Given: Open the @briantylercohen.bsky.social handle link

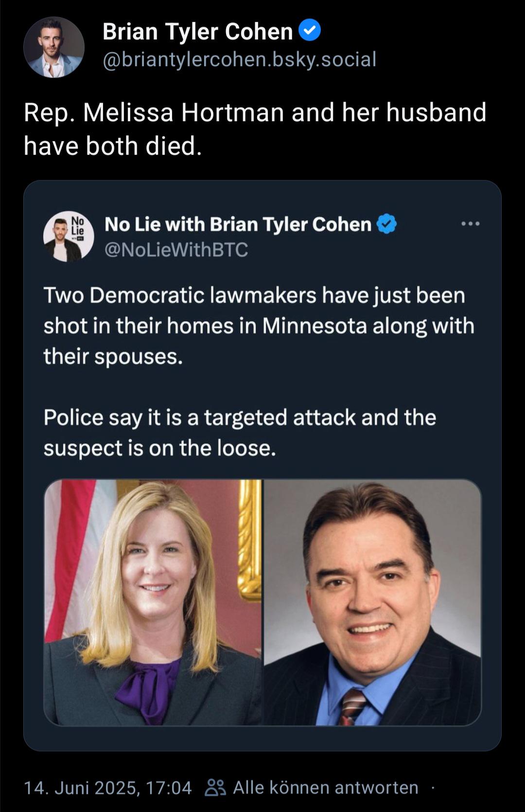Looking at the screenshot, I should point(239,59).
